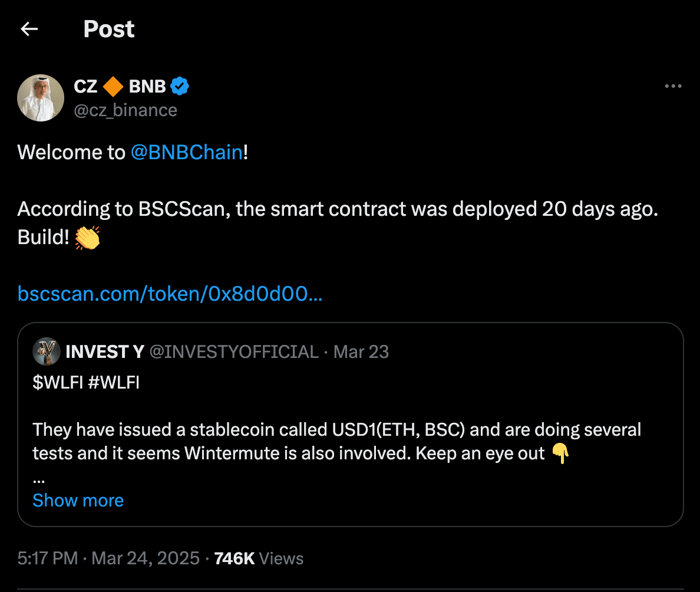700x592 pixels.
Task: Click Mar 23 to open the quoted tweet
Action: [361, 351]
